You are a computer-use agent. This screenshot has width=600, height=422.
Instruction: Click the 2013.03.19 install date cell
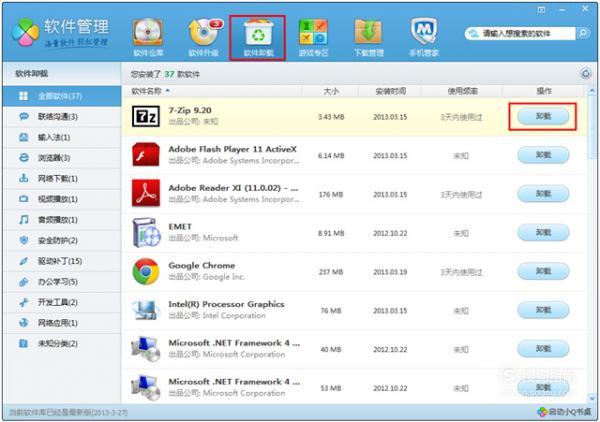point(390,272)
